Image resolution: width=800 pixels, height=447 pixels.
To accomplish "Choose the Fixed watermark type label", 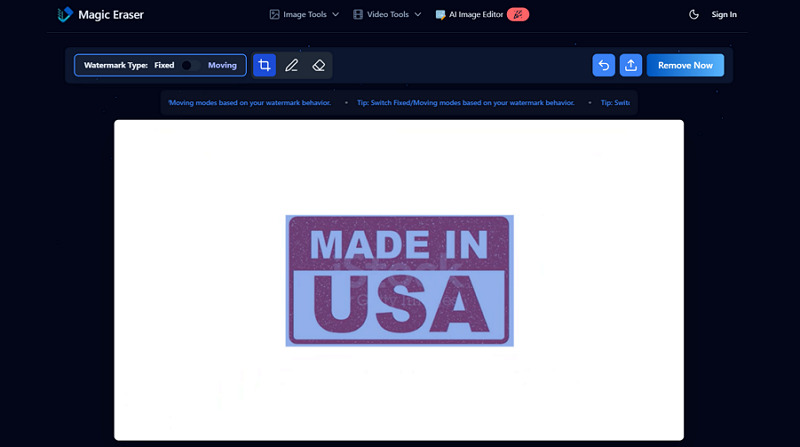I will 164,65.
